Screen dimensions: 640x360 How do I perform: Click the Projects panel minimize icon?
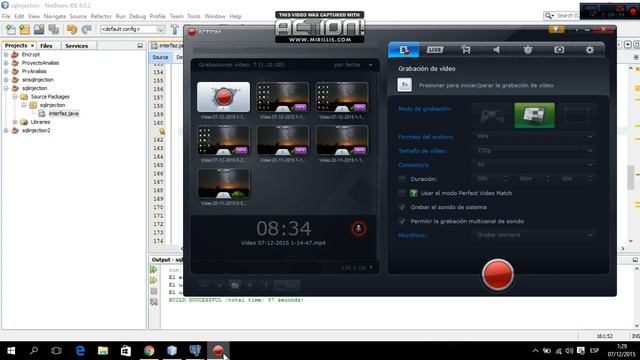tap(140, 46)
